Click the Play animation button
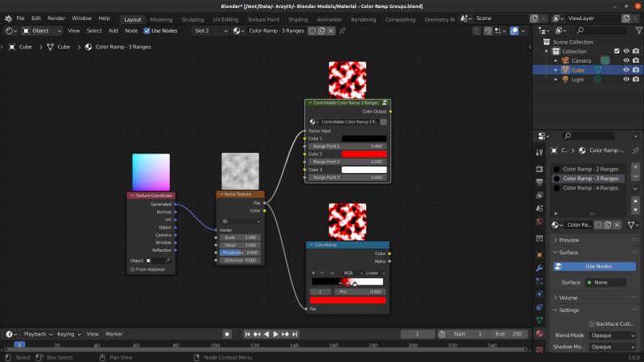Viewport: 644px width, 362px height. point(275,334)
